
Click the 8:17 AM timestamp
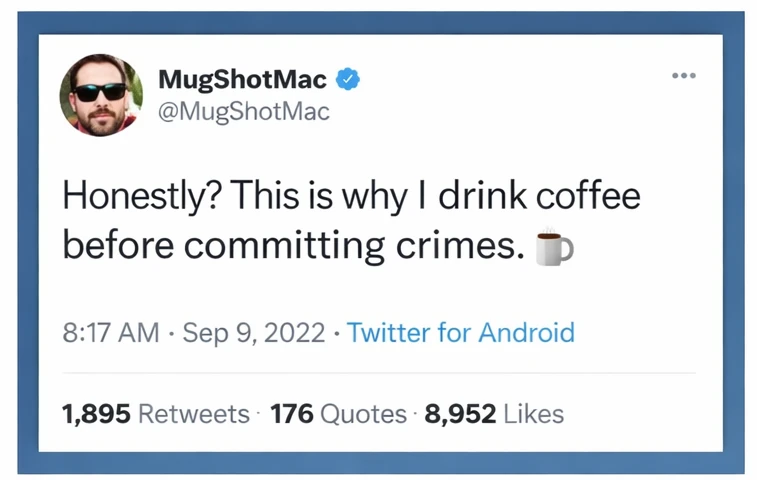pyautogui.click(x=110, y=332)
